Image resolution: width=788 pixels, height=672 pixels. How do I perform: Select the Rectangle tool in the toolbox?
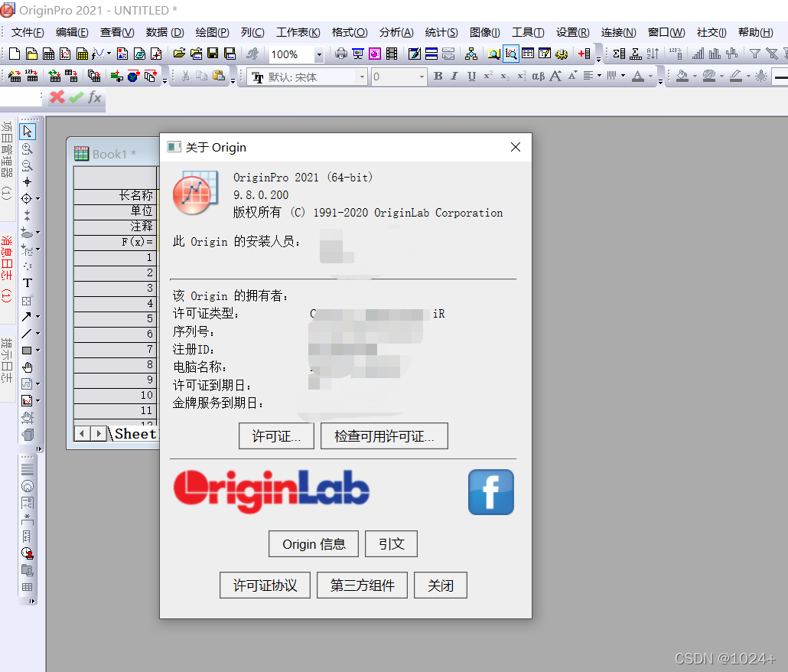[27, 351]
